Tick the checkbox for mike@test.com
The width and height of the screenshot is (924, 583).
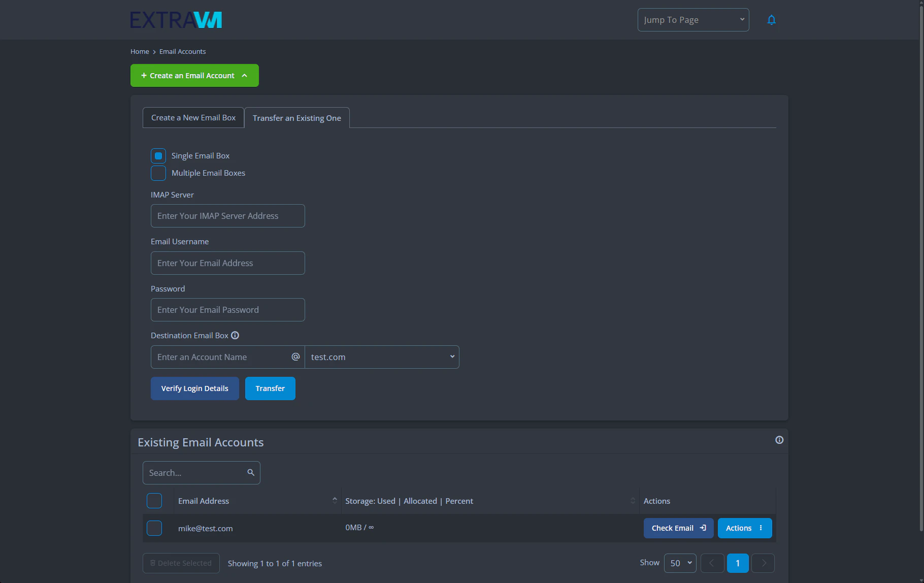click(154, 528)
